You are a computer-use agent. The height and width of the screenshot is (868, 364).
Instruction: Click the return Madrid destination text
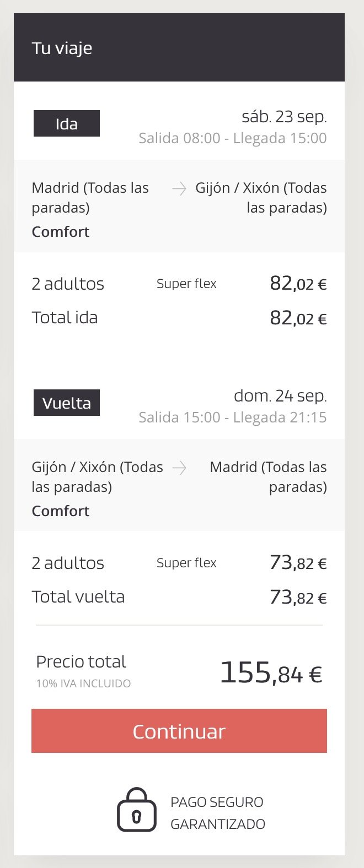(x=268, y=477)
